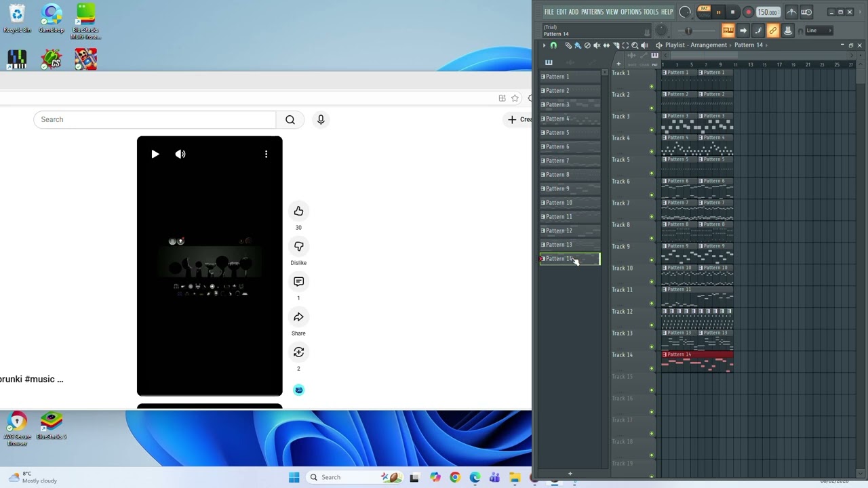Open the TOOLS menu

pos(651,12)
